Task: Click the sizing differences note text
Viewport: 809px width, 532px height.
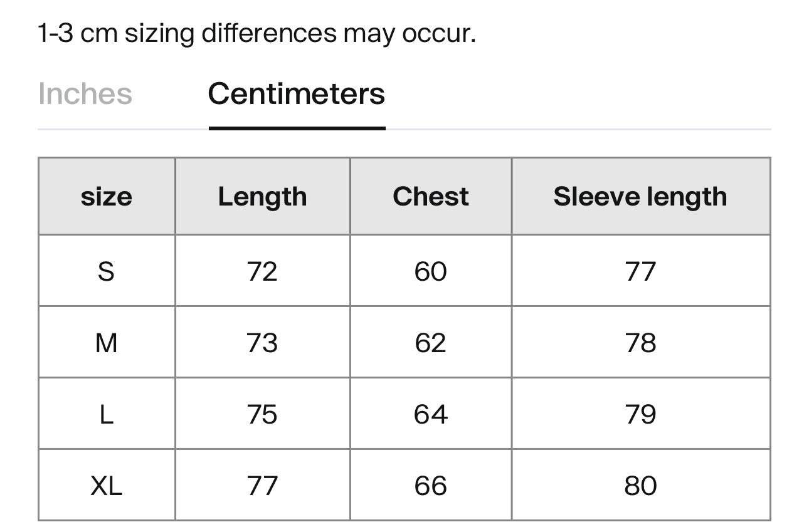Action: [x=257, y=33]
